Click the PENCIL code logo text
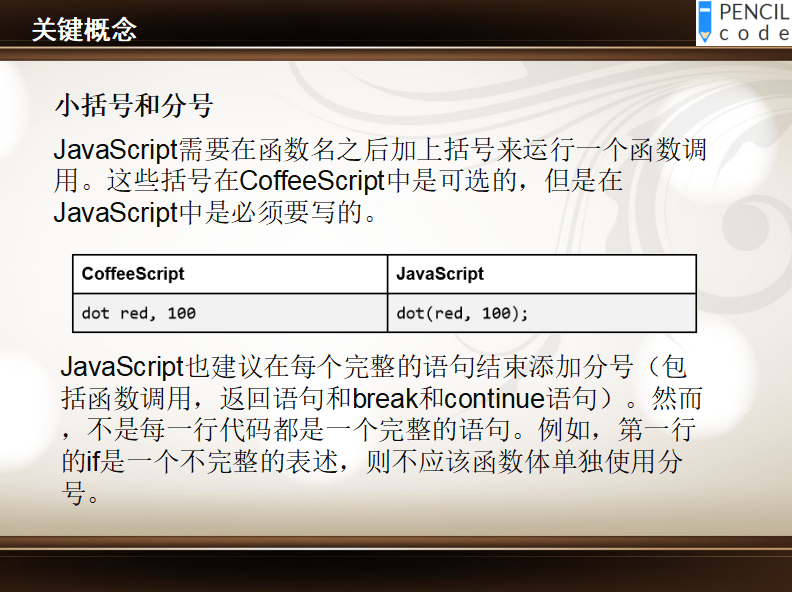 click(x=755, y=23)
